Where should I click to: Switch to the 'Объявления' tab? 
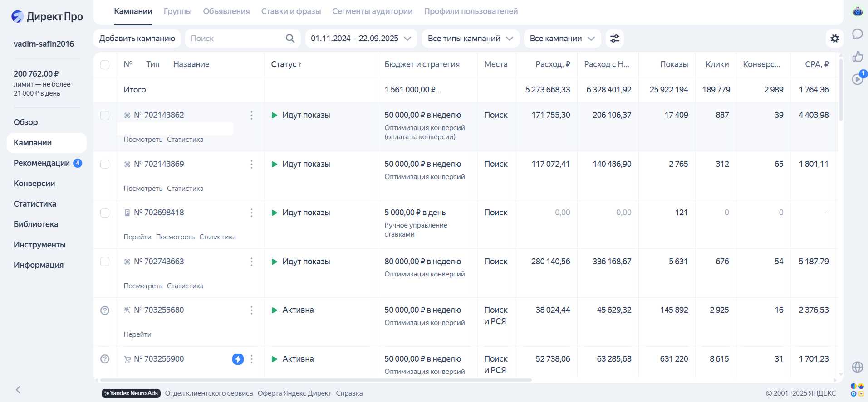click(226, 11)
